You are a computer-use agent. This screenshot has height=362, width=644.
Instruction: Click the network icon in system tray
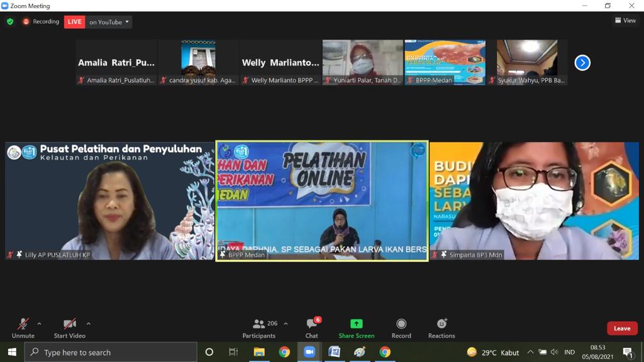543,352
